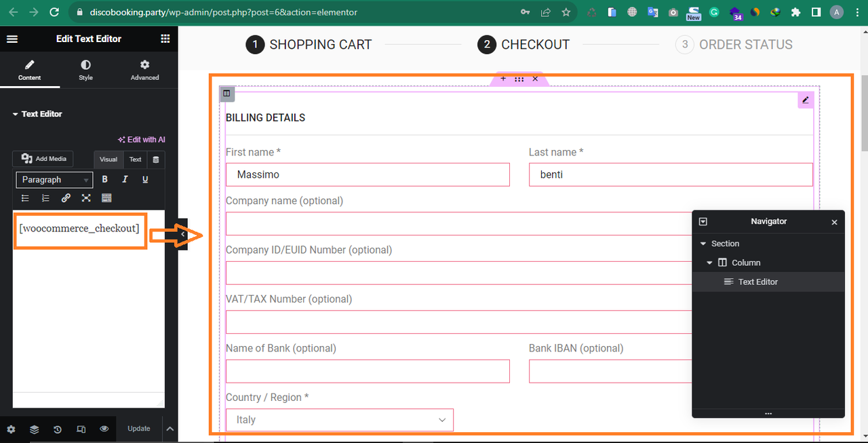
Task: Switch to the Content tab
Action: click(x=29, y=71)
